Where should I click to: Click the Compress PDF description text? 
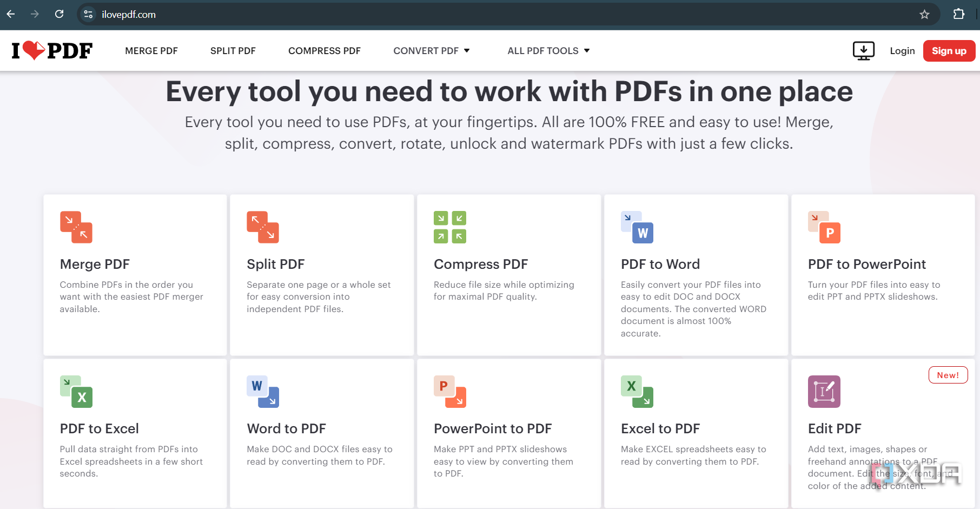(504, 290)
